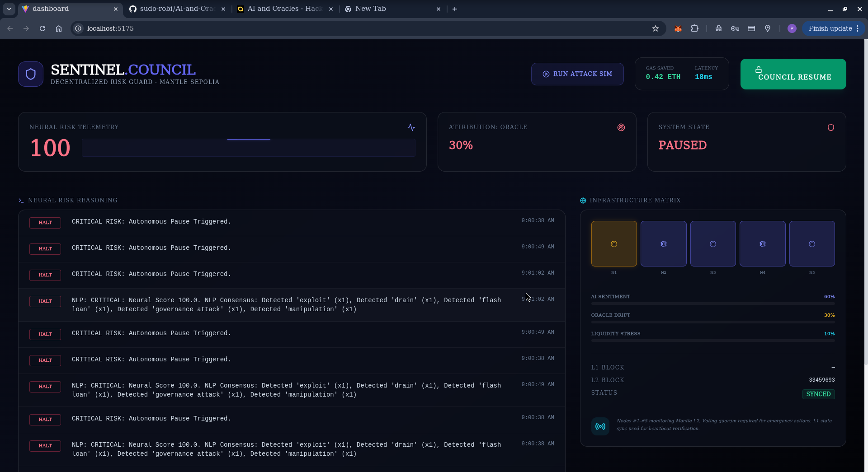Switch to the sudo-robi GitHub tab

click(x=177, y=9)
